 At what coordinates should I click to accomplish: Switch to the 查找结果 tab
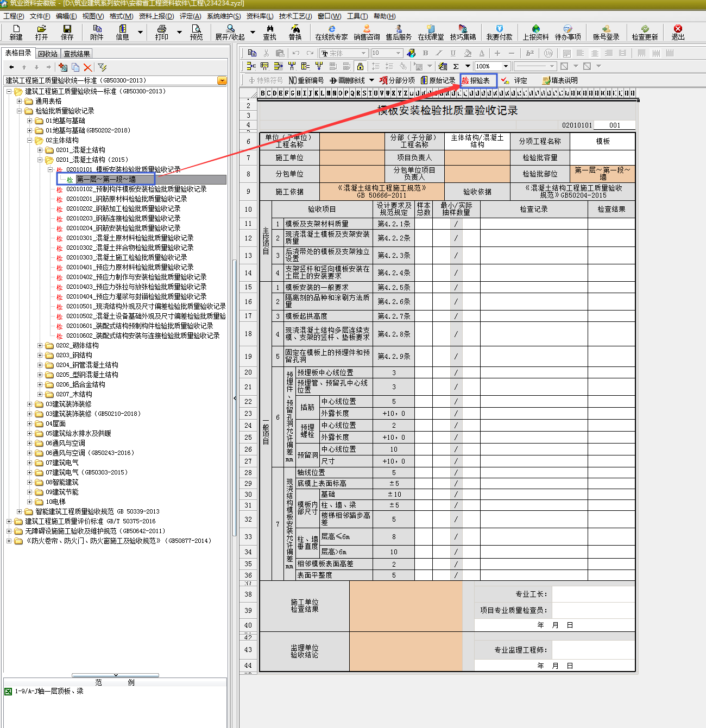pyautogui.click(x=77, y=54)
